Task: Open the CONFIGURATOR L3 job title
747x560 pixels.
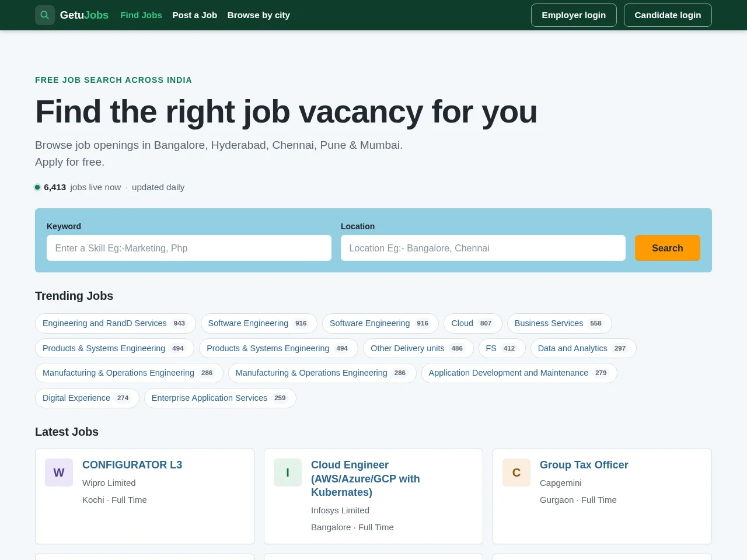Action: [x=132, y=465]
